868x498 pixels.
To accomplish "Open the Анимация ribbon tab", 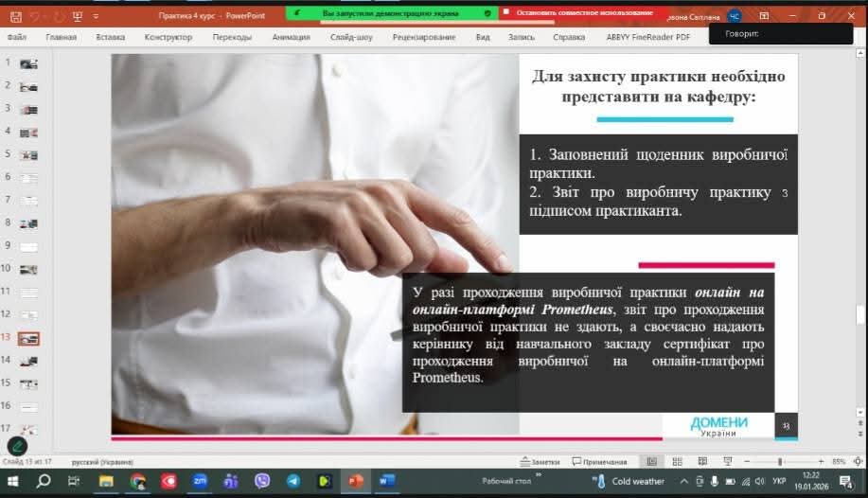I will coord(291,37).
